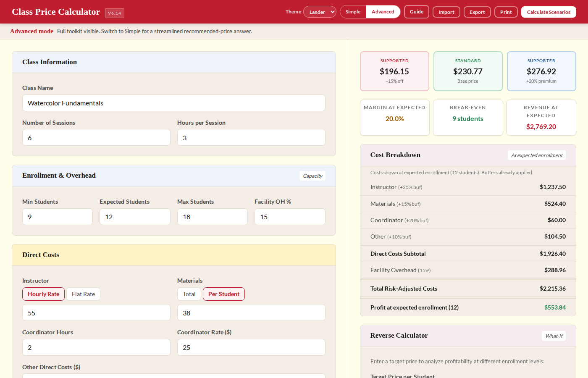Click the Export button
This screenshot has height=378, width=588.
point(477,12)
